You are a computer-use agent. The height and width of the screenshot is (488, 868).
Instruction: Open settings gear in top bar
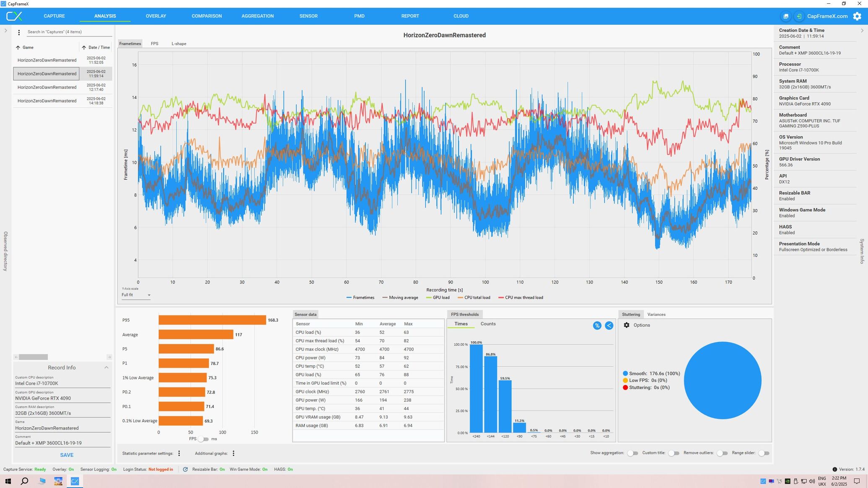[857, 16]
